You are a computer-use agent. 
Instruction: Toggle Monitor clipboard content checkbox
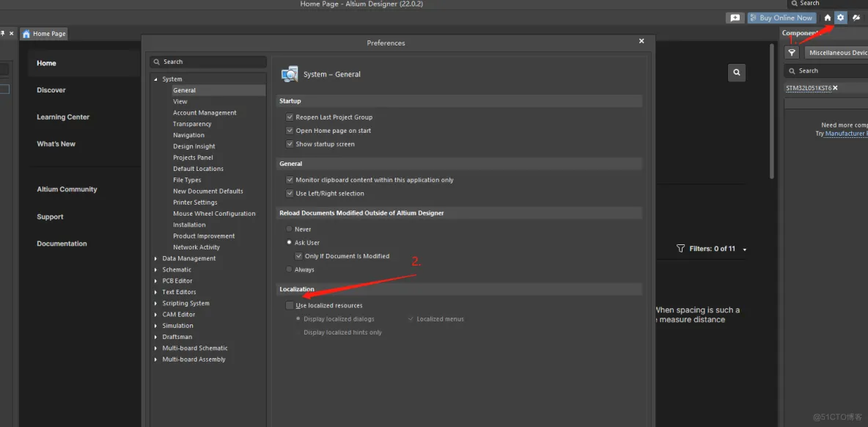tap(290, 180)
